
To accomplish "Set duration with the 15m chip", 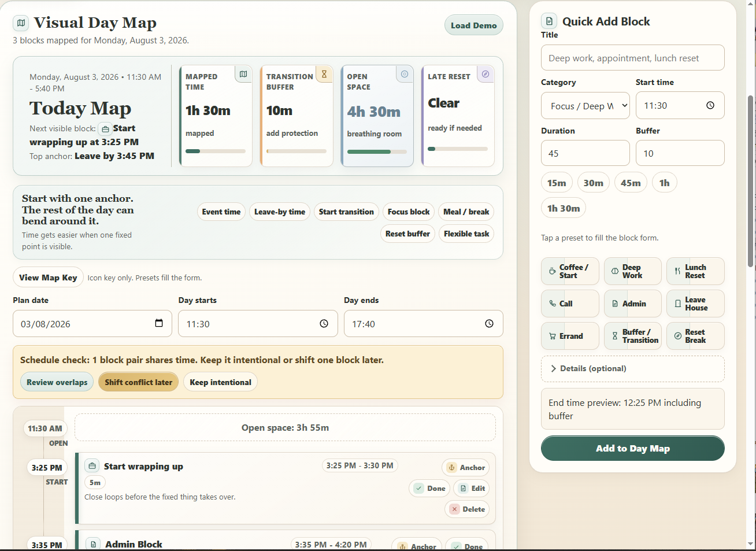I will tap(557, 183).
